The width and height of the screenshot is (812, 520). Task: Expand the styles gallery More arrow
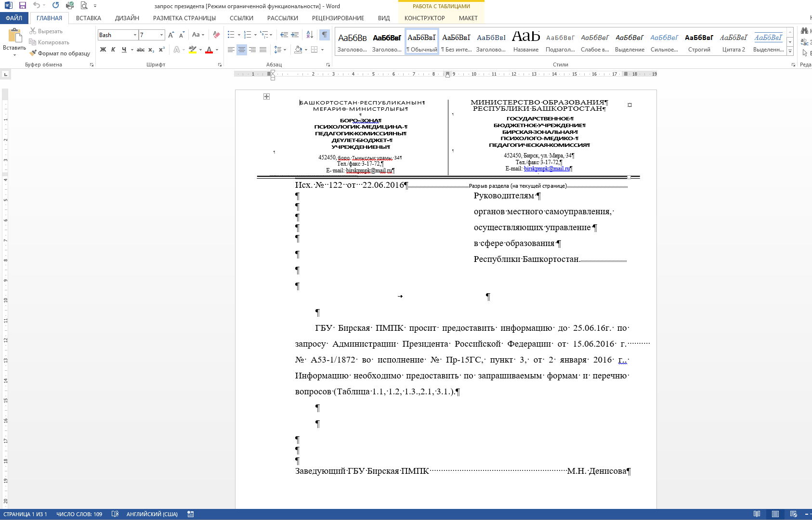790,52
